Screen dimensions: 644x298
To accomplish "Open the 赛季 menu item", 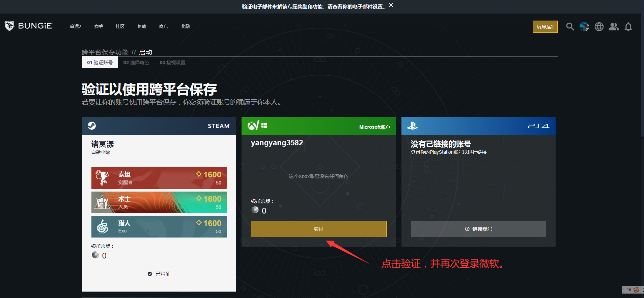I will click(98, 26).
